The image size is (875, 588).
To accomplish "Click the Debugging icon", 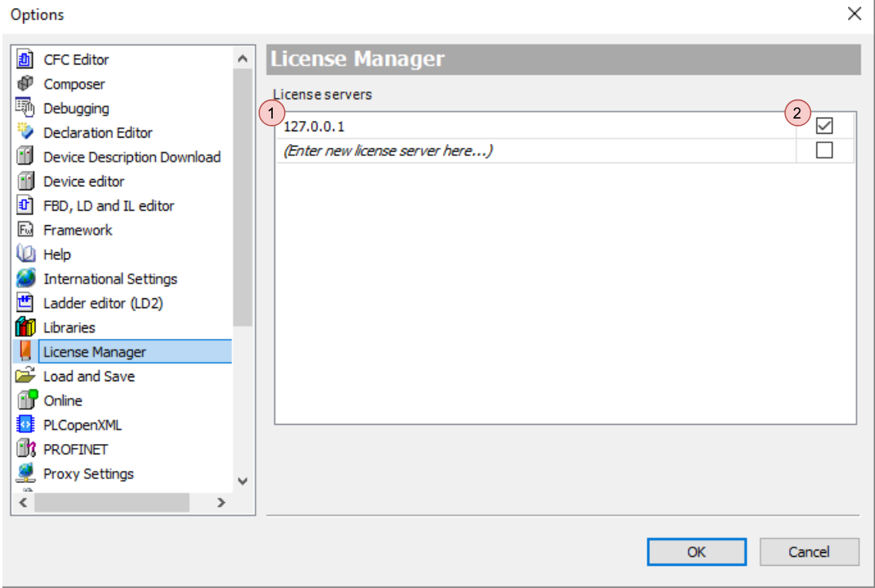I will tap(24, 108).
